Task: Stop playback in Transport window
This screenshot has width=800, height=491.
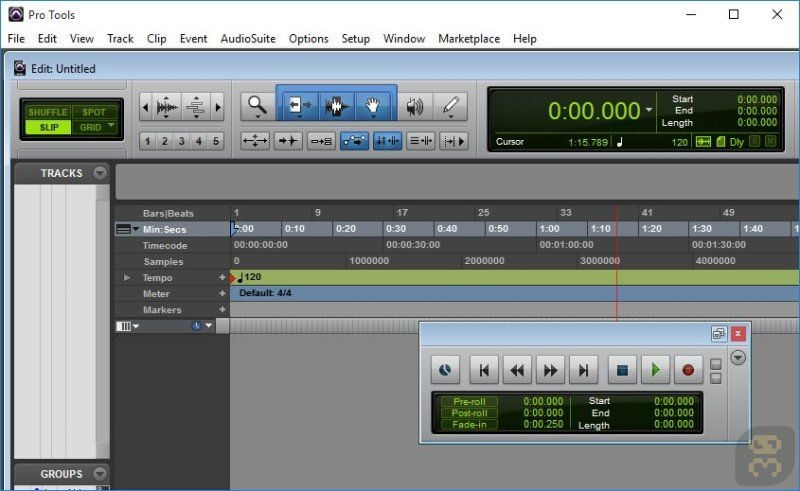Action: click(622, 370)
